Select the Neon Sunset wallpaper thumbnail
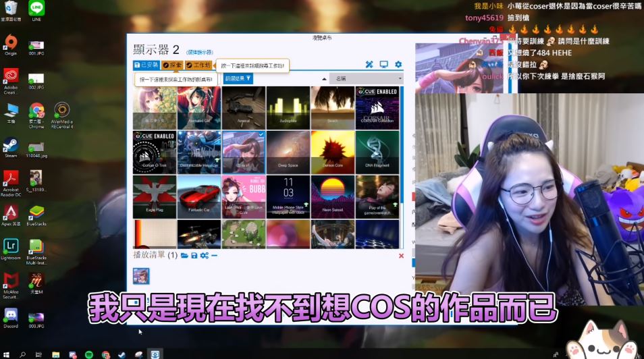This screenshot has width=644, height=359. (x=333, y=197)
